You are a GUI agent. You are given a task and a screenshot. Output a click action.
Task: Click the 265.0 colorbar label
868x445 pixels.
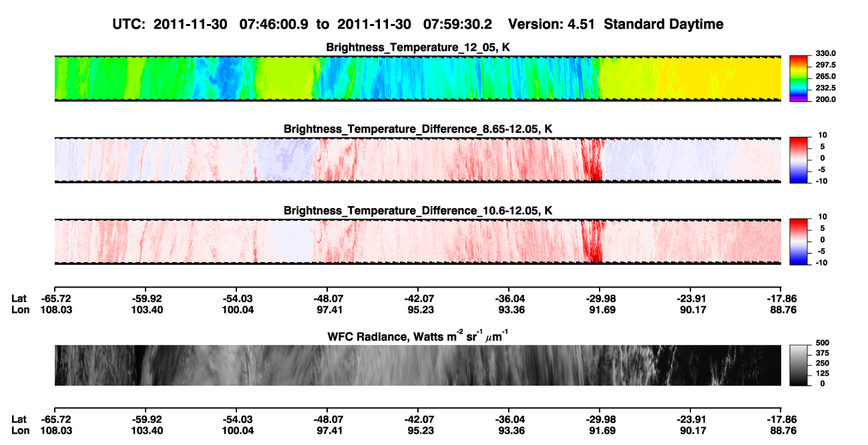pos(825,76)
